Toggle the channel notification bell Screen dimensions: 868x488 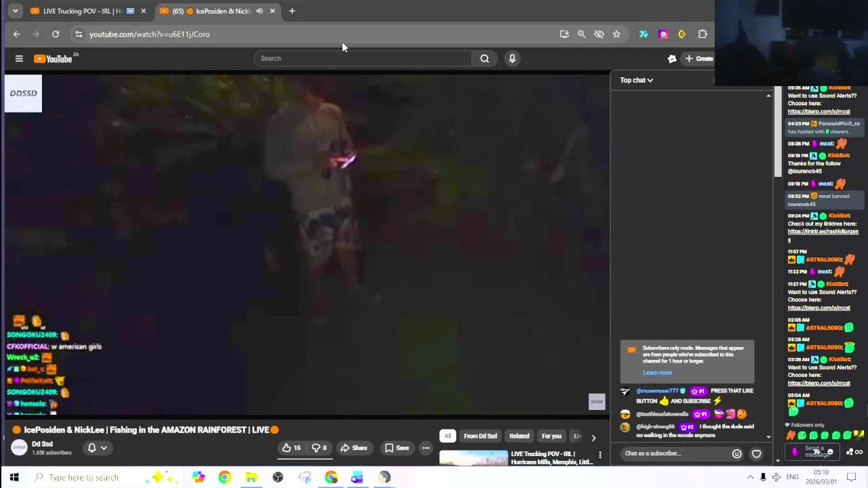click(x=92, y=448)
